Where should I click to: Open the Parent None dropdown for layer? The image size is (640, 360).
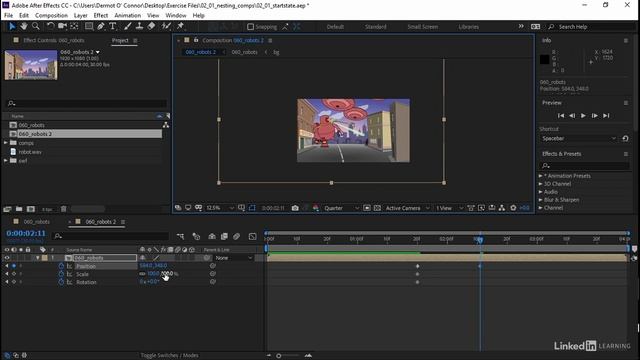point(234,258)
